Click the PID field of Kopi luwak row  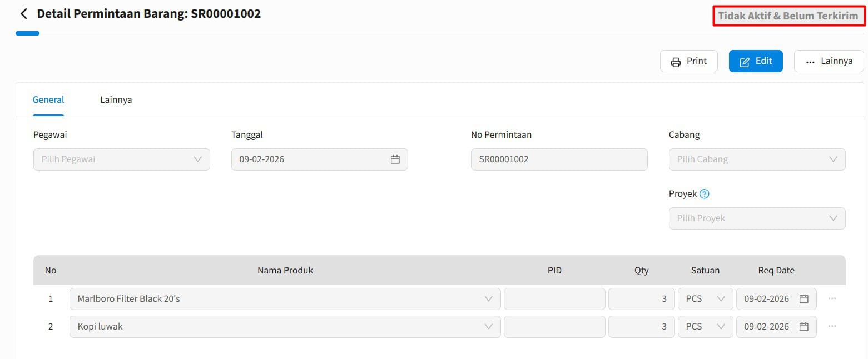(x=554, y=327)
